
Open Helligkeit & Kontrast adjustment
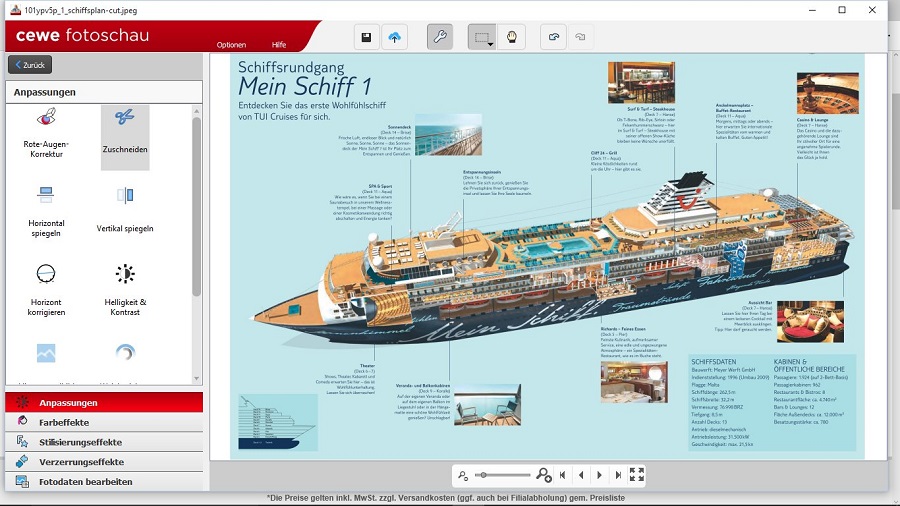[x=125, y=290]
